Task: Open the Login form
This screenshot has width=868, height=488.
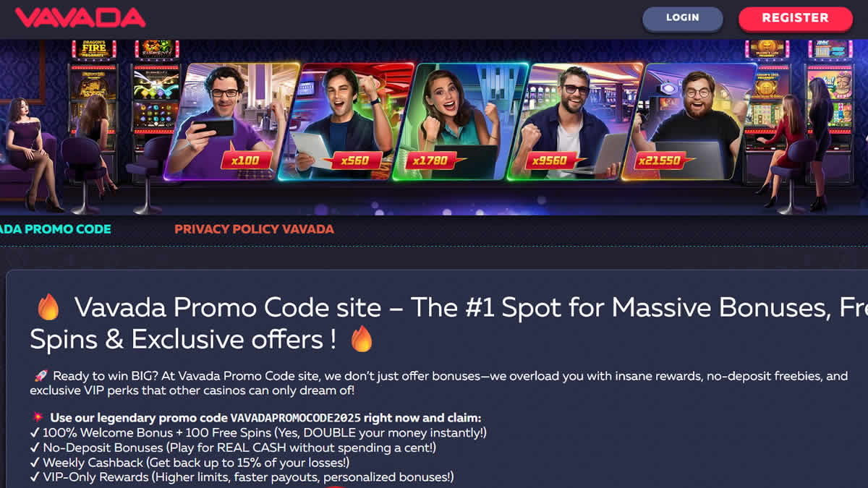Action: [682, 18]
